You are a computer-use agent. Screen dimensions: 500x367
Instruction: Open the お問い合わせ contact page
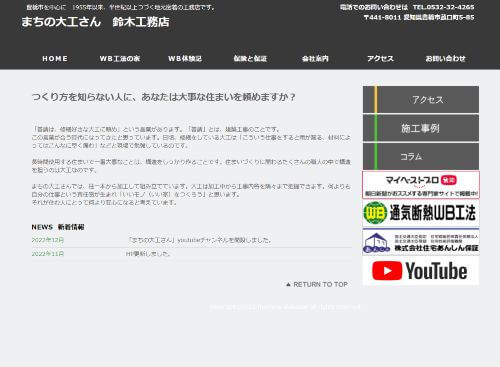click(x=445, y=59)
